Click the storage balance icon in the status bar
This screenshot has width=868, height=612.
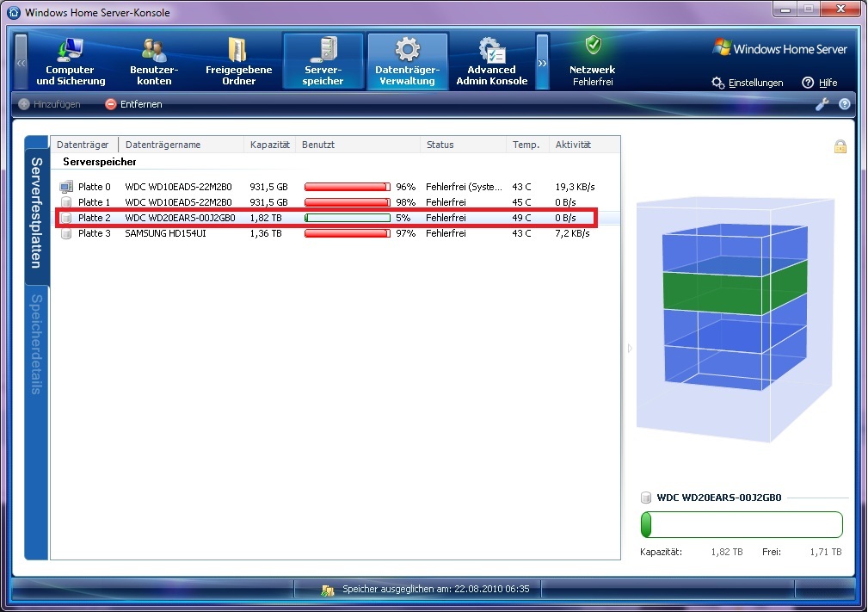(328, 590)
